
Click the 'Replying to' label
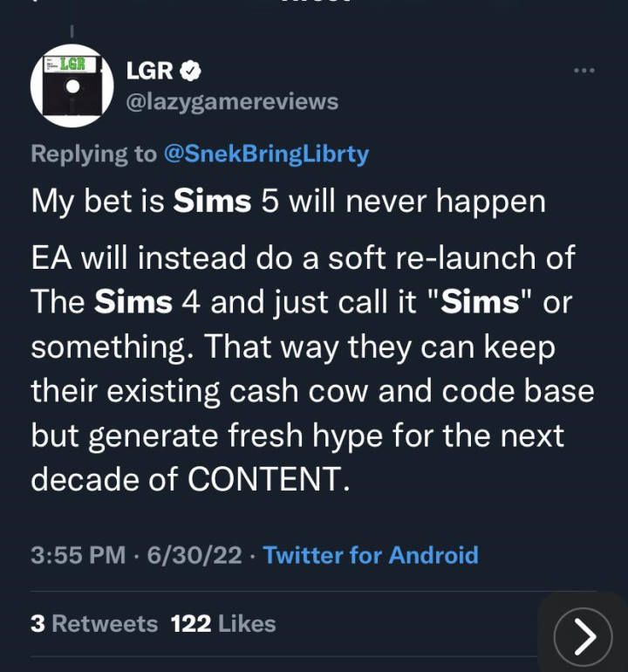click(x=94, y=154)
